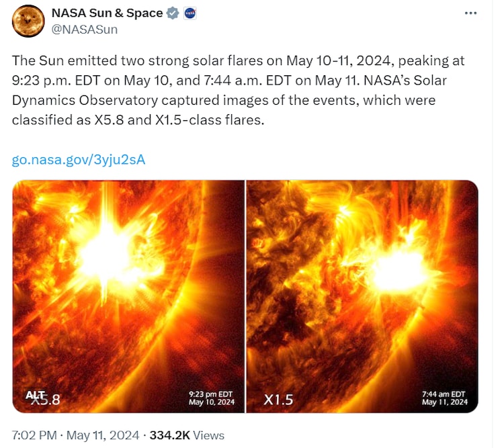Click the 7:02 PM post timestamp
Image resolution: width=504 pixels, height=448 pixels.
[x=33, y=435]
